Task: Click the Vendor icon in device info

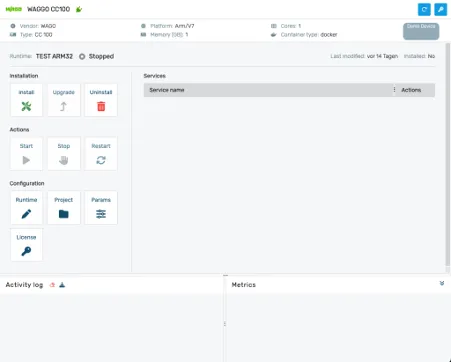Action: point(13,26)
